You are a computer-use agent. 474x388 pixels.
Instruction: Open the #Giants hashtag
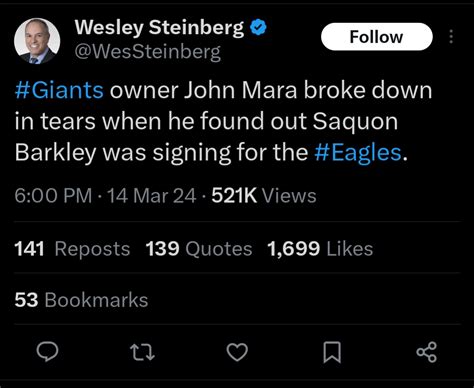point(59,90)
